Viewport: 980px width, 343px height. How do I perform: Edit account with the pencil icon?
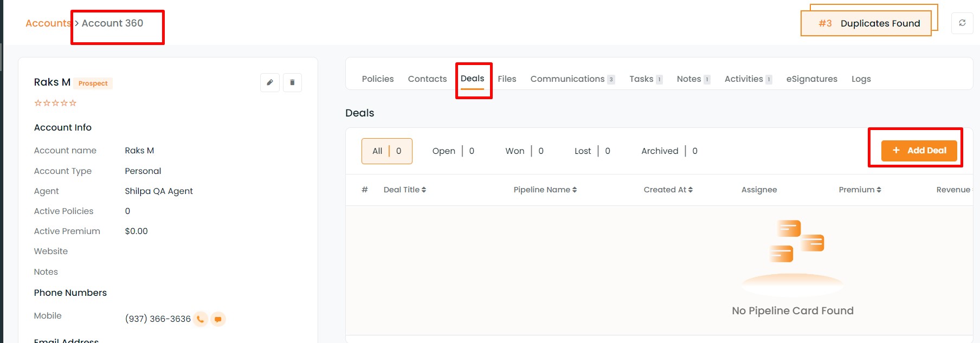[x=270, y=82]
